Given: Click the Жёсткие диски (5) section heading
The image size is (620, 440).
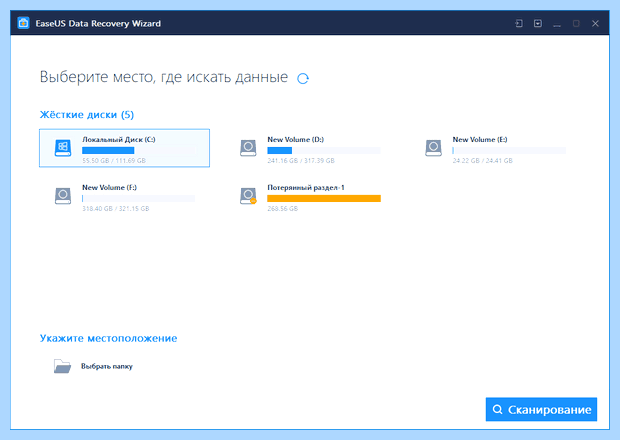Looking at the screenshot, I should pos(87,115).
